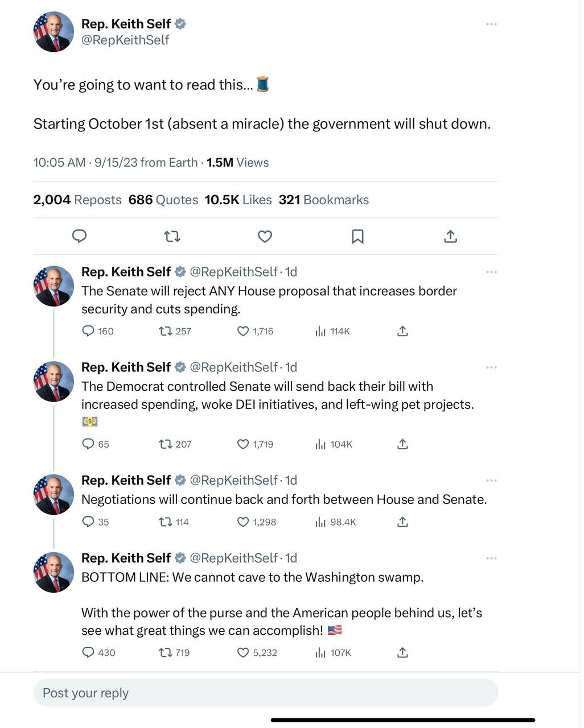This screenshot has width=584, height=728.
Task: Click the 'Post your reply' field
Action: pyautogui.click(x=265, y=693)
